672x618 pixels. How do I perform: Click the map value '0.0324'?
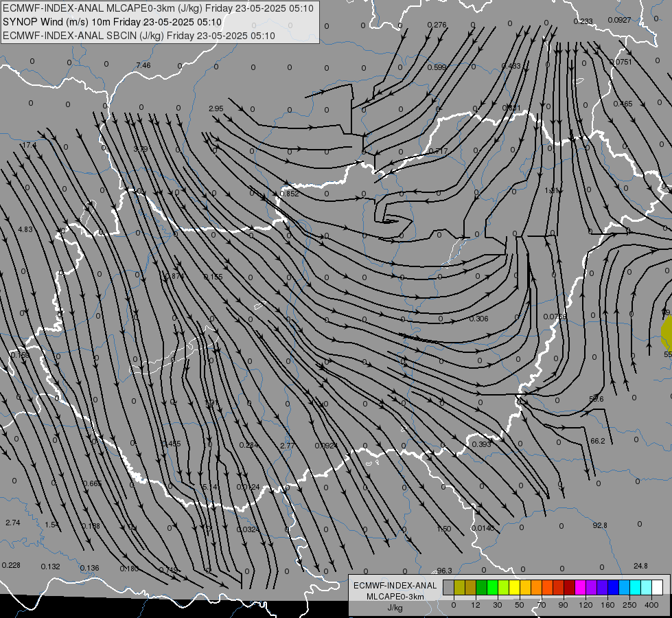click(x=248, y=529)
